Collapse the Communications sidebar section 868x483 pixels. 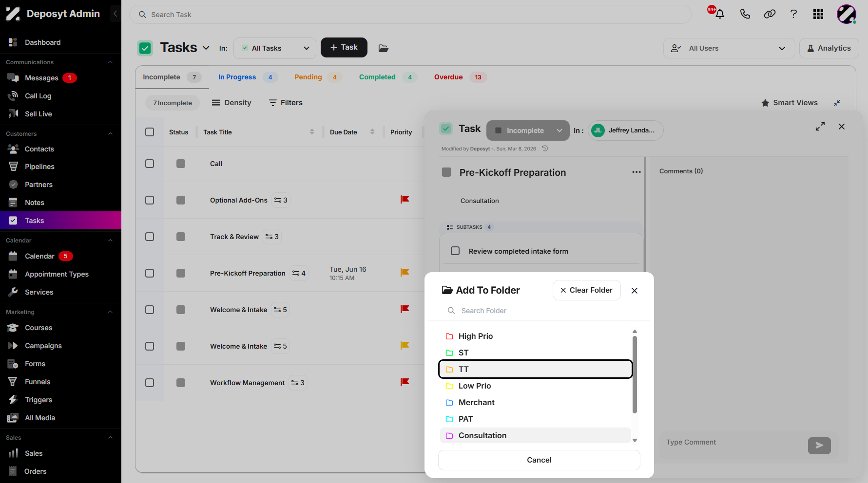(x=110, y=62)
